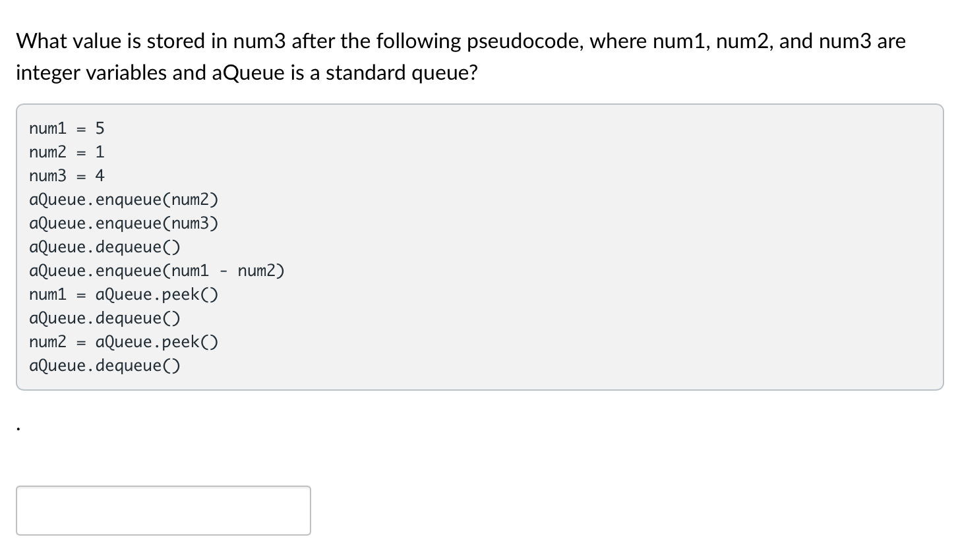Select the line num1 = 5
The width and height of the screenshot is (956, 560).
[x=66, y=128]
